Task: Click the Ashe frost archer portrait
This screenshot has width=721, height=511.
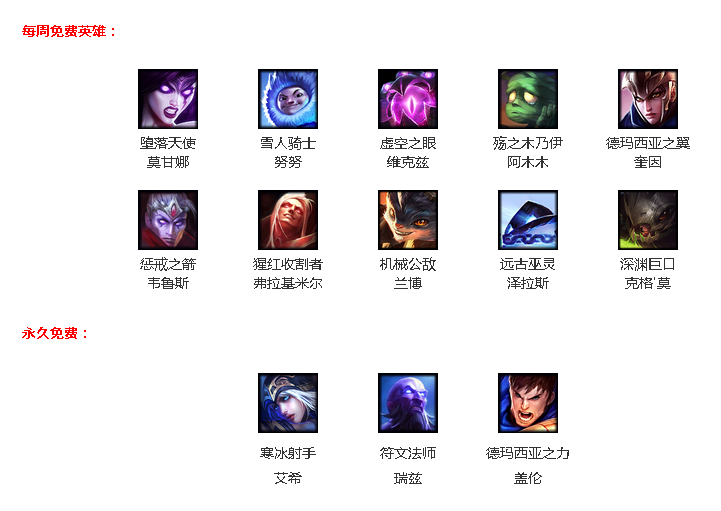Action: click(x=288, y=403)
